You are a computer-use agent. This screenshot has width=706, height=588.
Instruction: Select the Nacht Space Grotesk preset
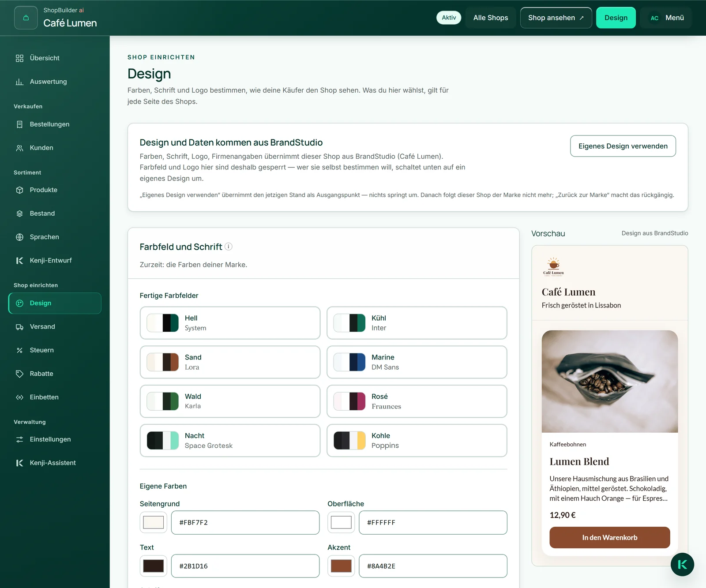tap(230, 441)
